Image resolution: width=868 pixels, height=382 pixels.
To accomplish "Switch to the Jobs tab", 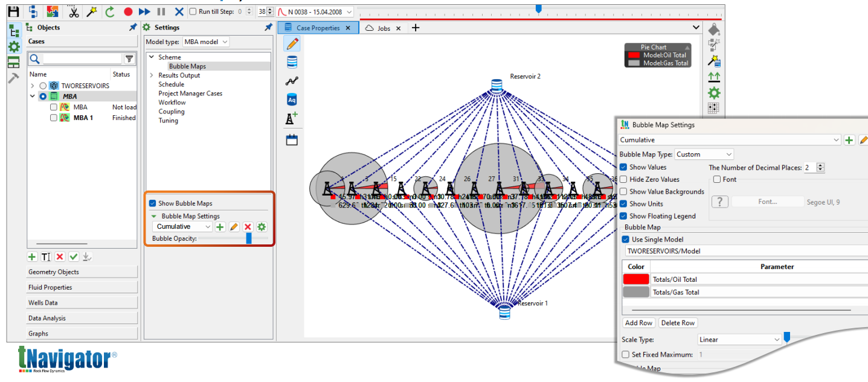I will 384,28.
